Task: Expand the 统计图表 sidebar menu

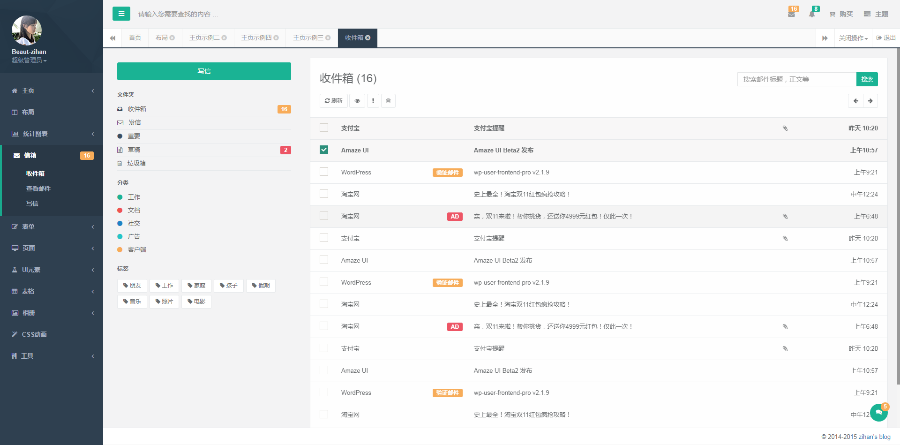Action: coord(52,134)
